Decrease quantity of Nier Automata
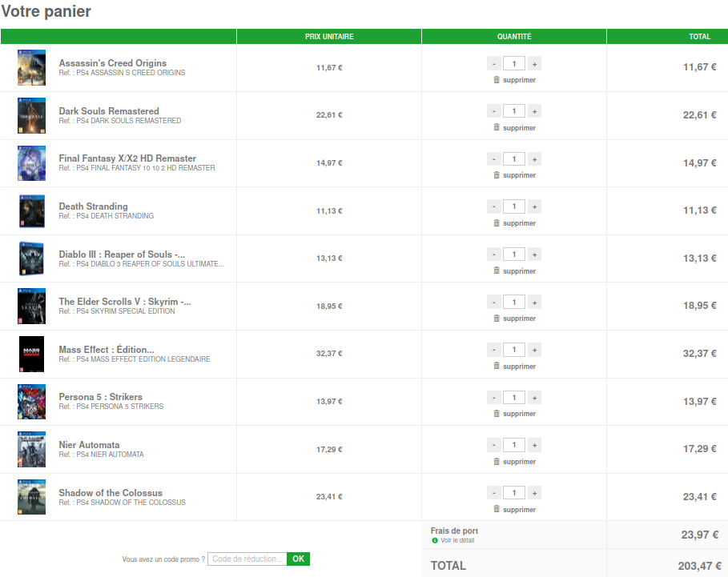This screenshot has width=728, height=577. coord(494,445)
